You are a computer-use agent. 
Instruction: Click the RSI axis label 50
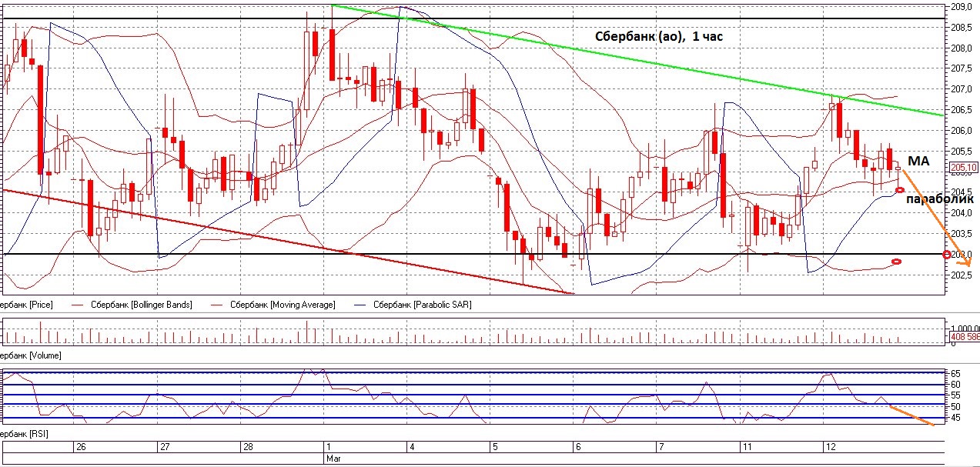coord(955,406)
